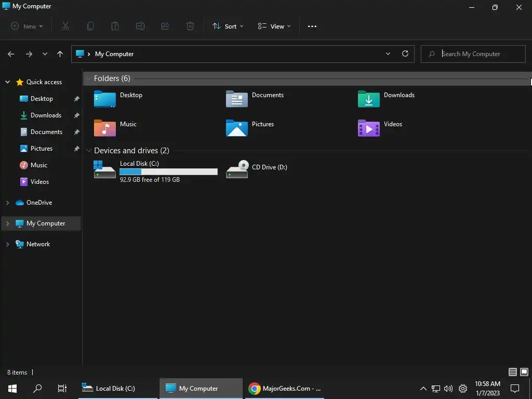Collapse the Devices and drives group
Image resolution: width=532 pixels, height=399 pixels.
pos(89,150)
